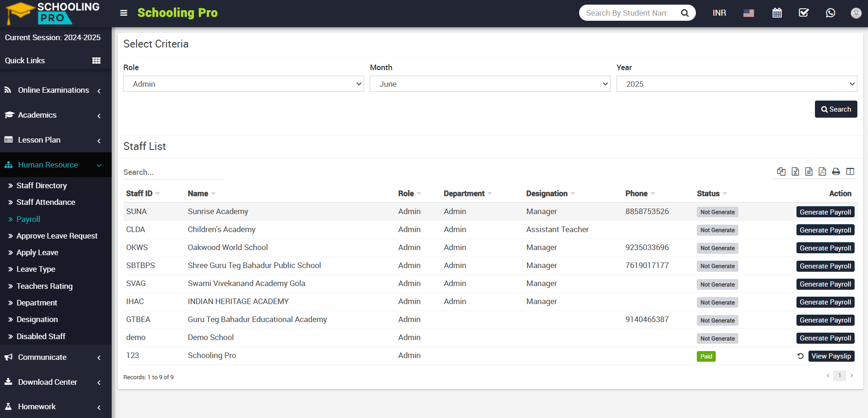
Task: Revert payroll for Schooling Pro row
Action: (x=801, y=356)
